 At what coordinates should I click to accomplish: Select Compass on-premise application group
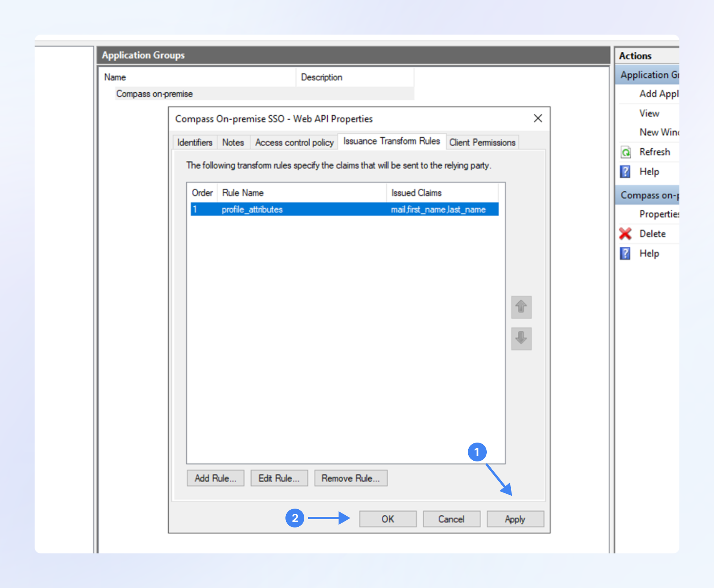(x=155, y=94)
